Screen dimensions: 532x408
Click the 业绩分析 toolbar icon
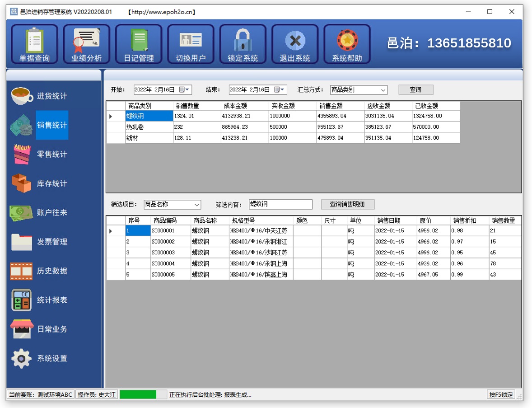(86, 44)
